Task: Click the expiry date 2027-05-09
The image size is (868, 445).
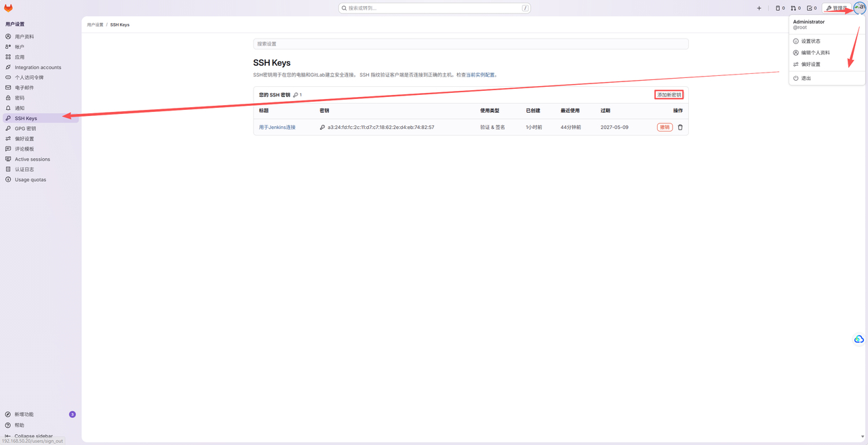Action: pyautogui.click(x=614, y=128)
